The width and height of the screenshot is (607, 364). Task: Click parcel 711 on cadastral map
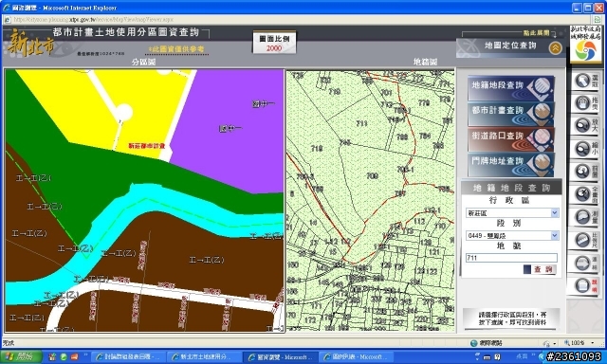point(361,123)
